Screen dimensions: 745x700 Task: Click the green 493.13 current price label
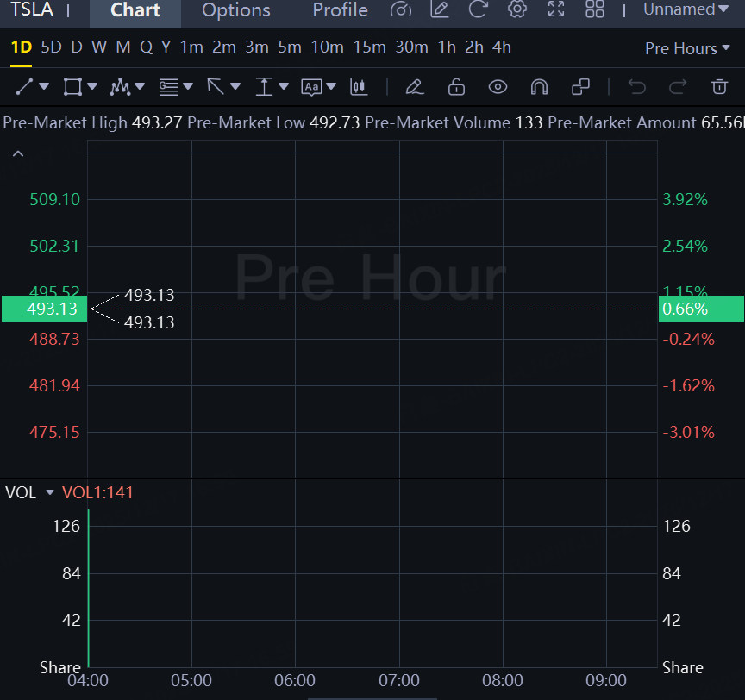[44, 309]
